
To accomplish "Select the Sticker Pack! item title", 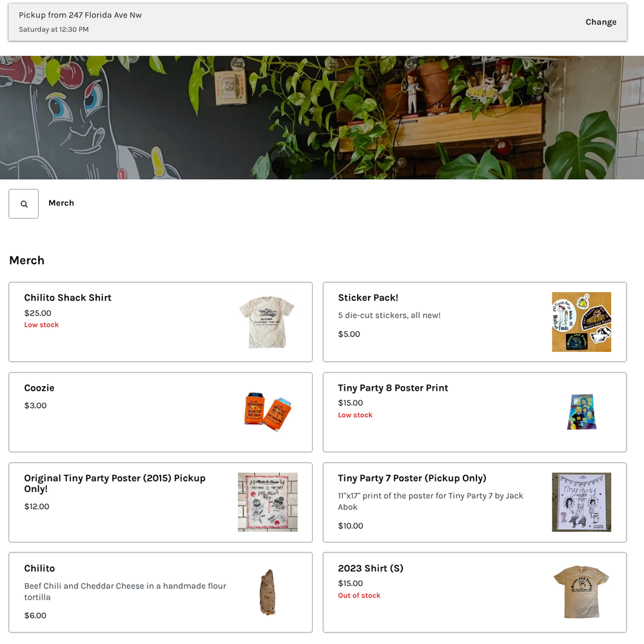I will (367, 298).
